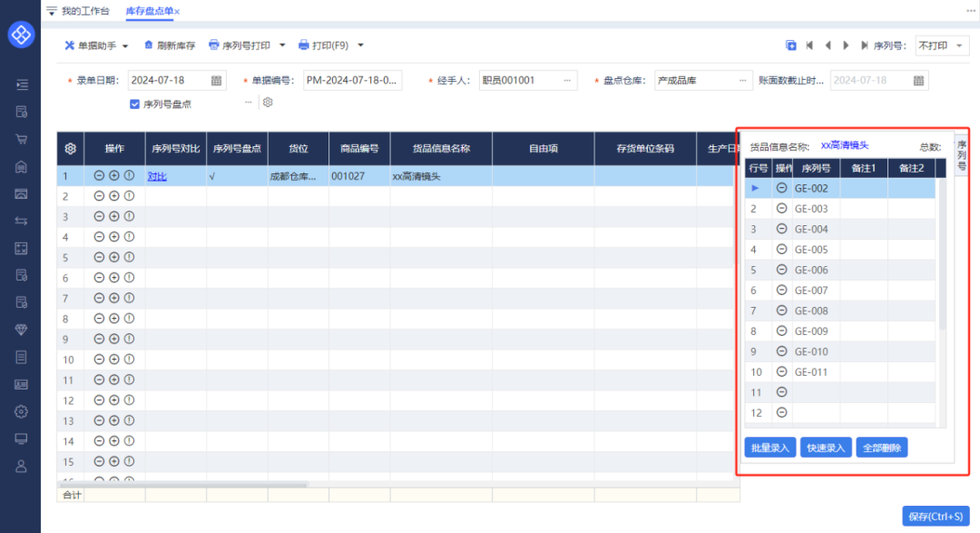
Task: Switch to 我的工作台 tab
Action: [x=85, y=11]
